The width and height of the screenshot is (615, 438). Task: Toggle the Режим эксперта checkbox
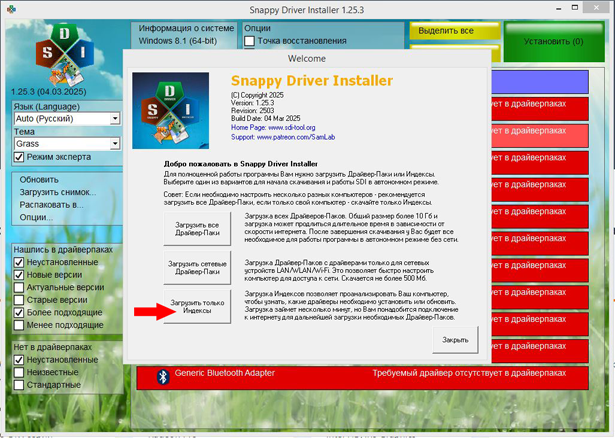click(19, 157)
